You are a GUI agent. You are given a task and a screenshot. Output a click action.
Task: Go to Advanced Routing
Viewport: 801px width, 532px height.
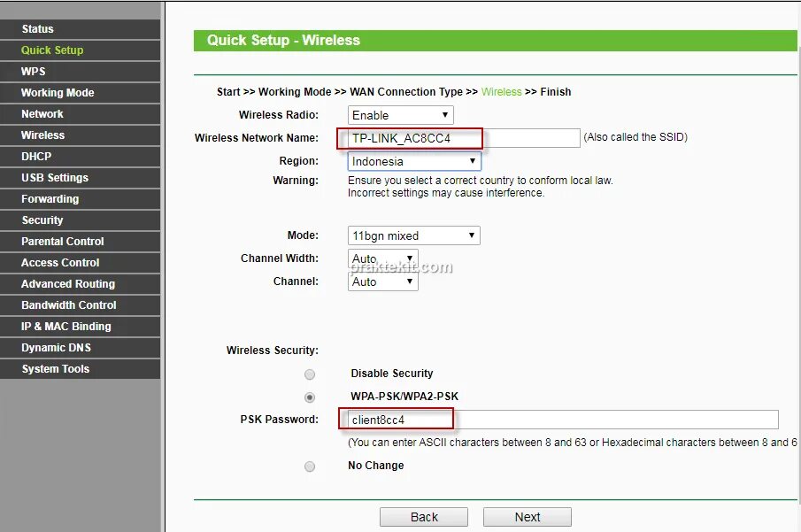(80, 283)
